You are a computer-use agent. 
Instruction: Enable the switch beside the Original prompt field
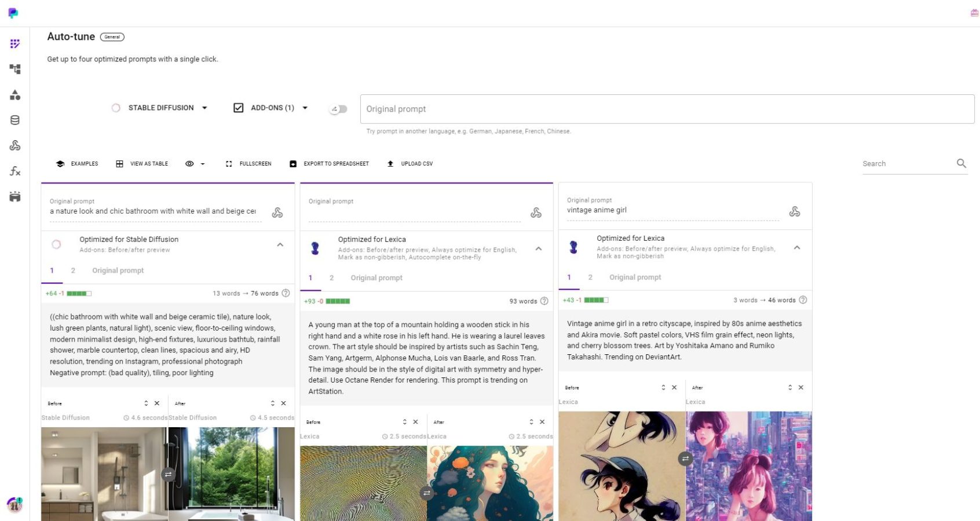coord(339,109)
